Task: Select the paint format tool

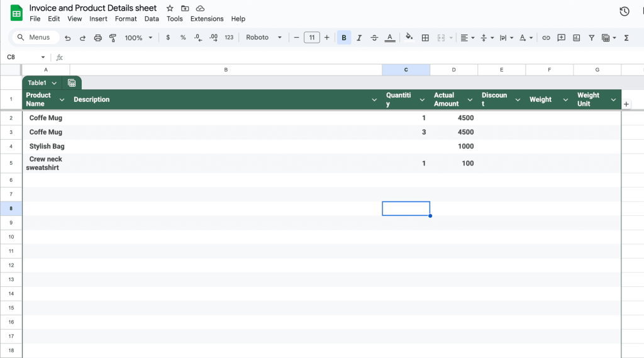Action: click(x=113, y=38)
